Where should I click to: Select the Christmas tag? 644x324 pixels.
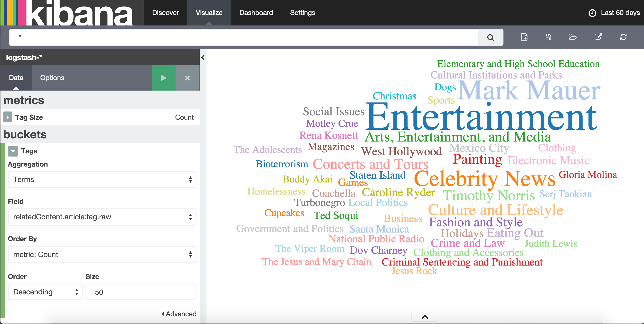(394, 96)
